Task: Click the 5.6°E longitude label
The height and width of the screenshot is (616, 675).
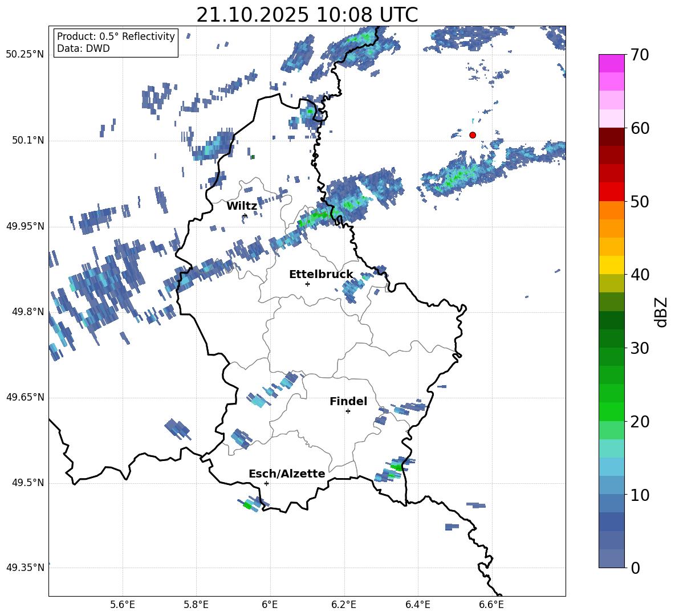Action: [x=123, y=605]
